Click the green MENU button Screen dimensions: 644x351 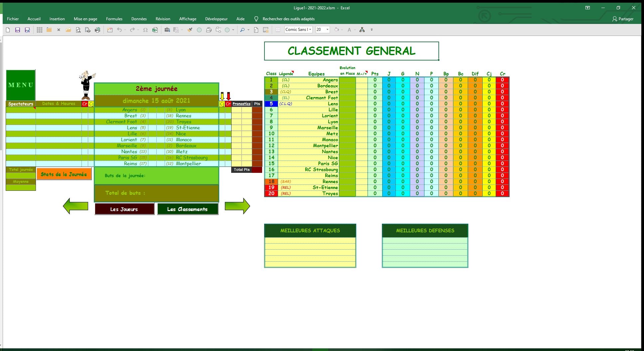point(21,85)
